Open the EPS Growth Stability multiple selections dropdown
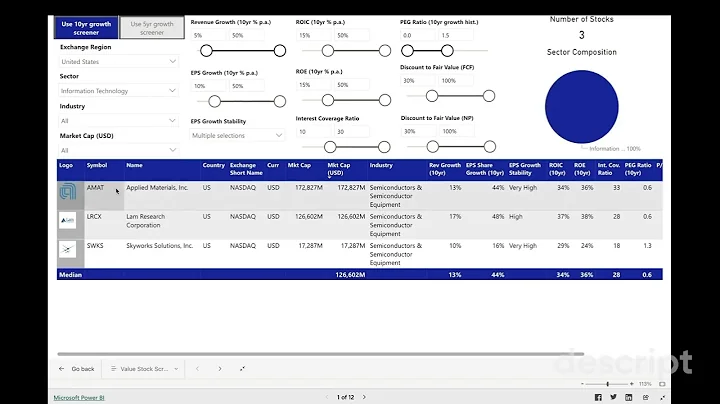Image resolution: width=720 pixels, height=404 pixels. coord(237,135)
